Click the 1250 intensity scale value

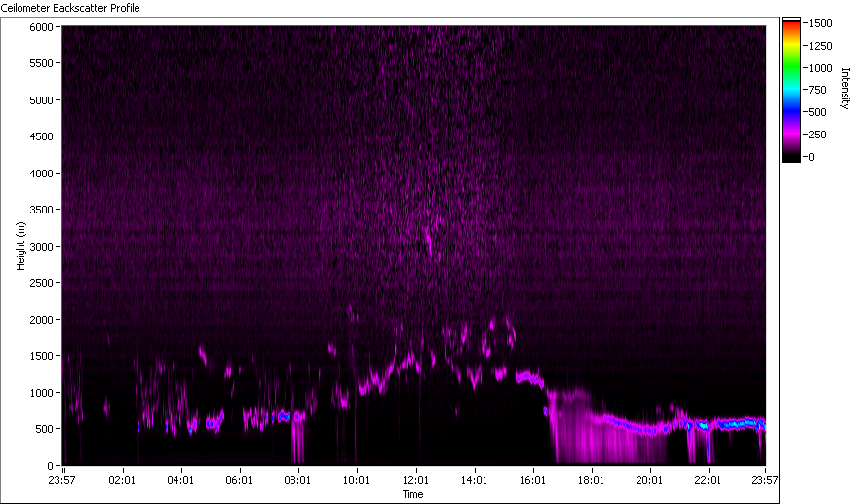[820, 46]
